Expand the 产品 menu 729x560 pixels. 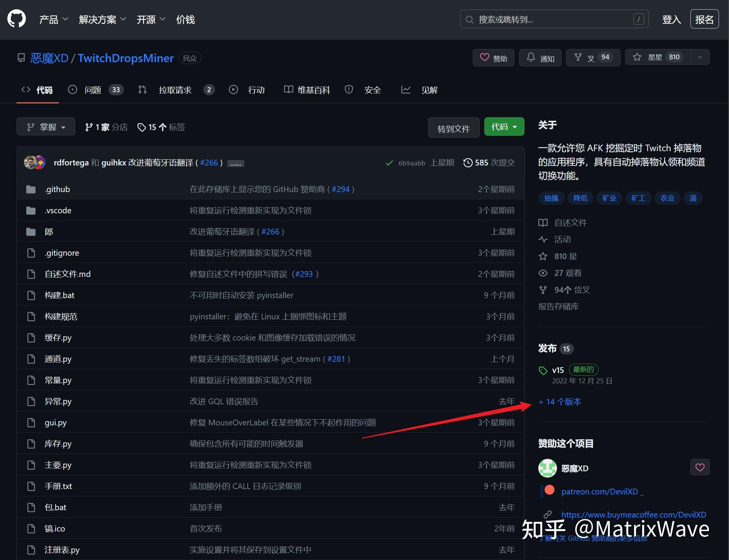54,20
